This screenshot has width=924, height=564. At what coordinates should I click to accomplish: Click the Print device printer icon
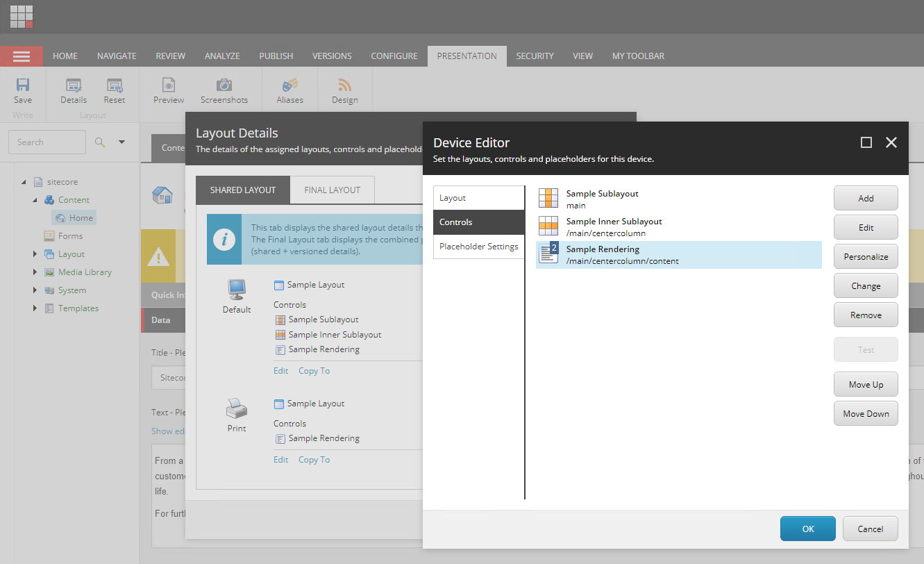237,408
